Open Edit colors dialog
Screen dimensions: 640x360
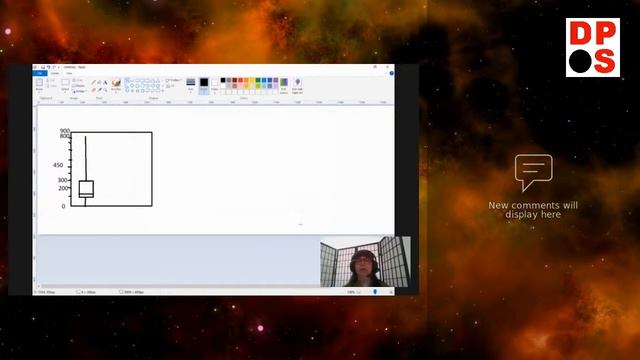284,85
